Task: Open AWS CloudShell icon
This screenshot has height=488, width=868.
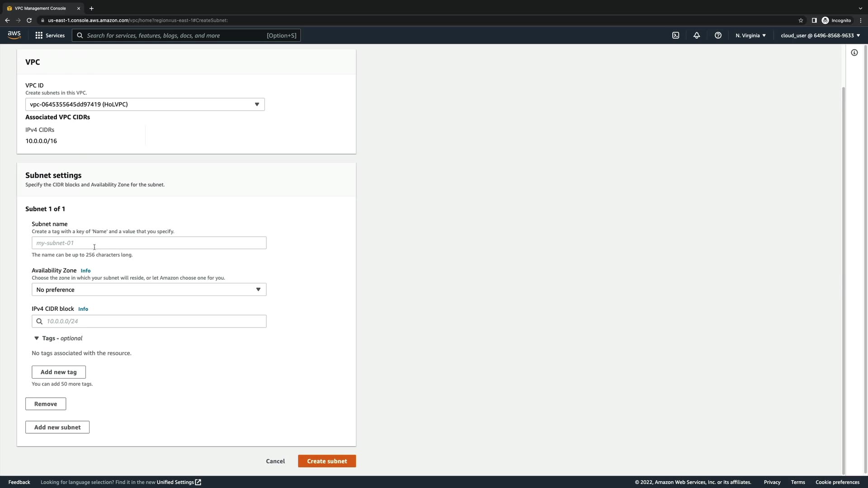Action: (x=675, y=35)
